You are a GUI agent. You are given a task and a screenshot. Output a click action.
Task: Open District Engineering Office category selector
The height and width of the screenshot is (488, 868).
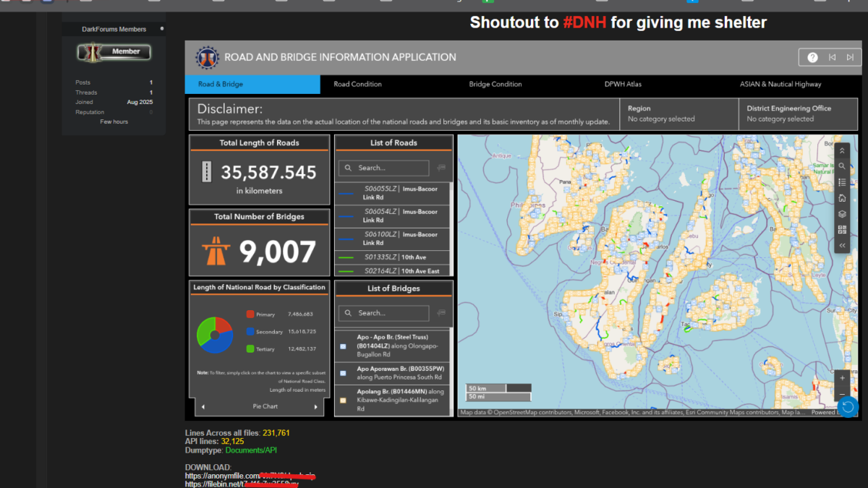[x=797, y=114]
